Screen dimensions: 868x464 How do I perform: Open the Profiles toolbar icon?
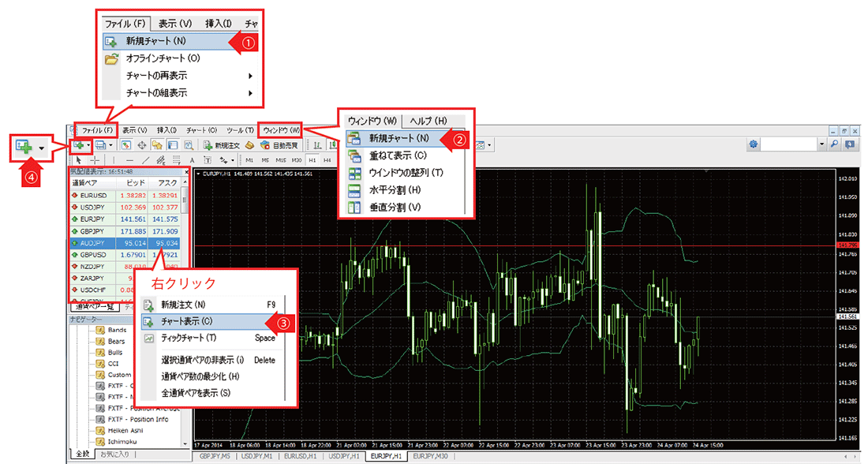click(x=101, y=145)
